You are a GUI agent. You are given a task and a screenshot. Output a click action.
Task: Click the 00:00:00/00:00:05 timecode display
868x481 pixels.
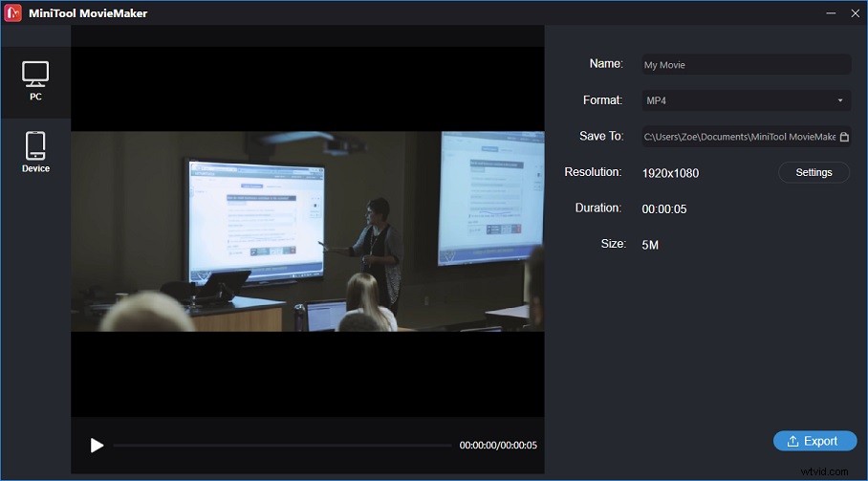click(x=498, y=446)
